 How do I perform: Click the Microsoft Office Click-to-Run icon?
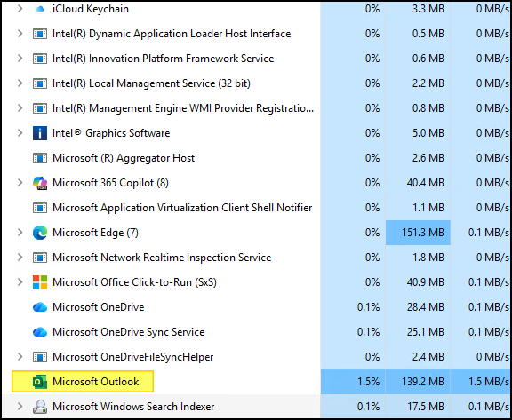point(40,282)
